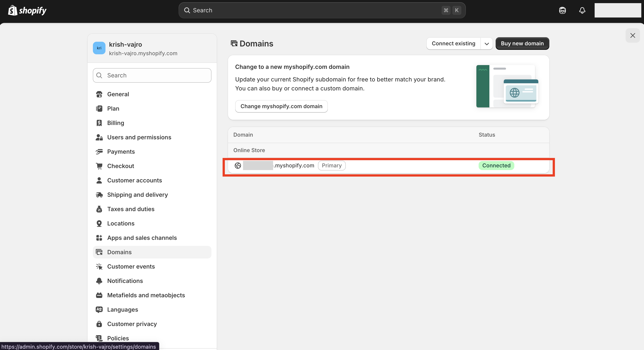644x350 pixels.
Task: Open Users and permissions settings
Action: (139, 137)
